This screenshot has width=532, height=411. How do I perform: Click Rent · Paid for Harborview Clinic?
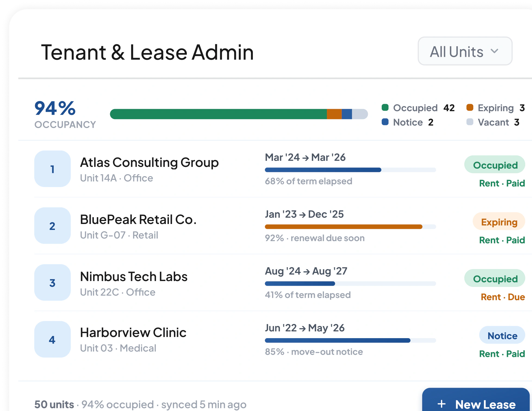[x=502, y=354]
